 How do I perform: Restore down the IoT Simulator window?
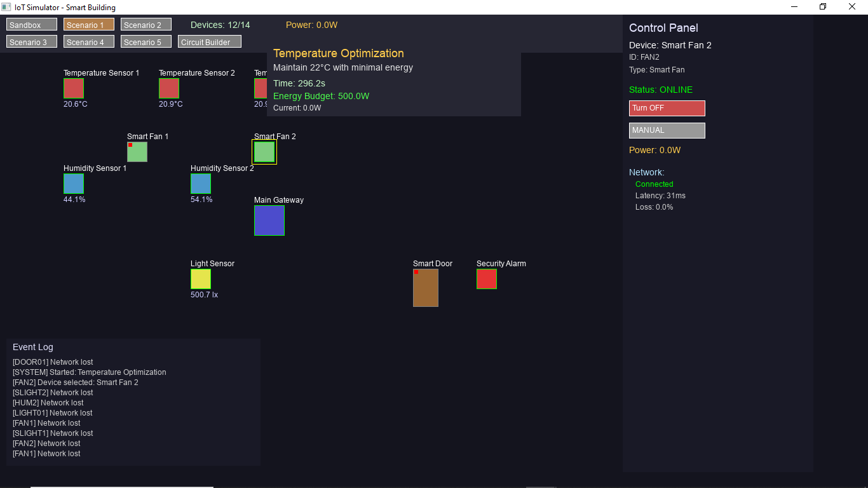pos(823,7)
